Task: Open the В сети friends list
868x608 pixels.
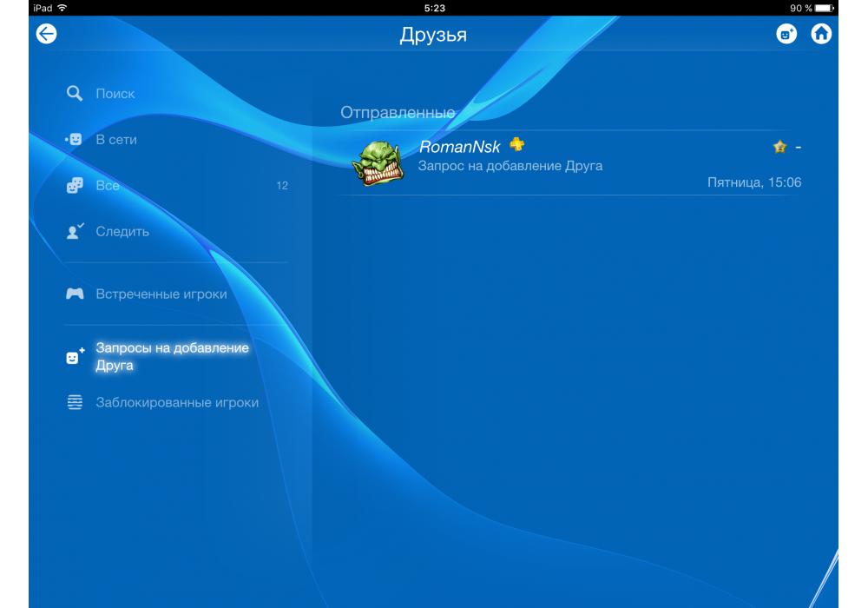Action: point(116,140)
